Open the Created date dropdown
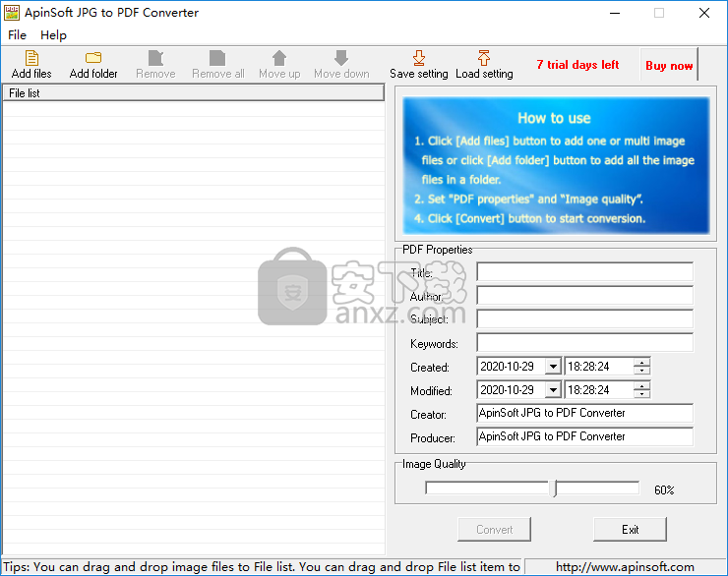The height and width of the screenshot is (576, 728). pos(553,367)
